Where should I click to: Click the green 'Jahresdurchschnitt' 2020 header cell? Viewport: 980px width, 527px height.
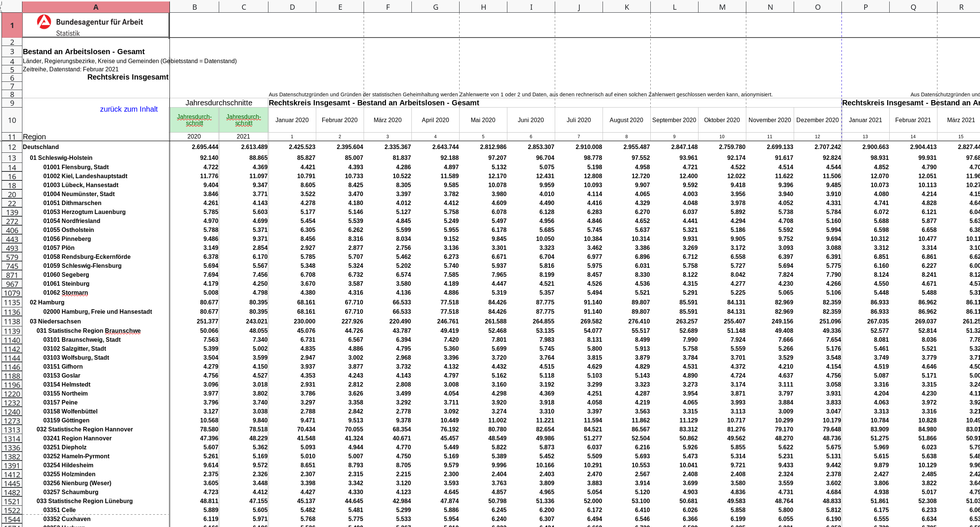point(195,120)
